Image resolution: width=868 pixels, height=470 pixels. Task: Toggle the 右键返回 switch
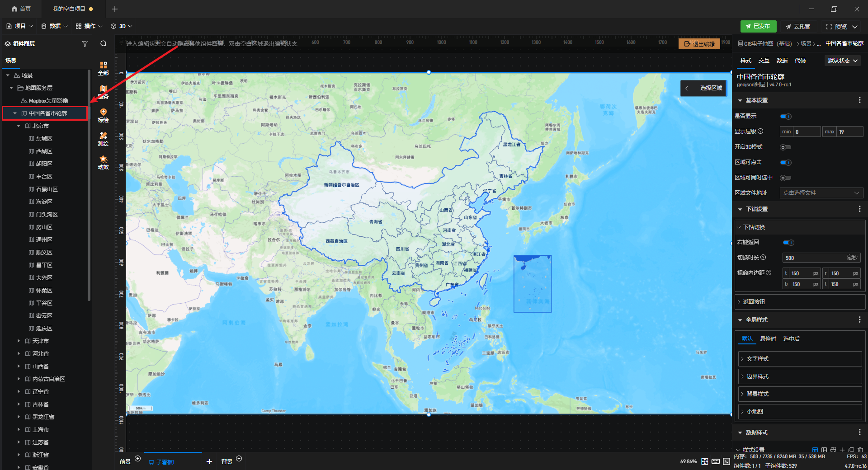[788, 243]
